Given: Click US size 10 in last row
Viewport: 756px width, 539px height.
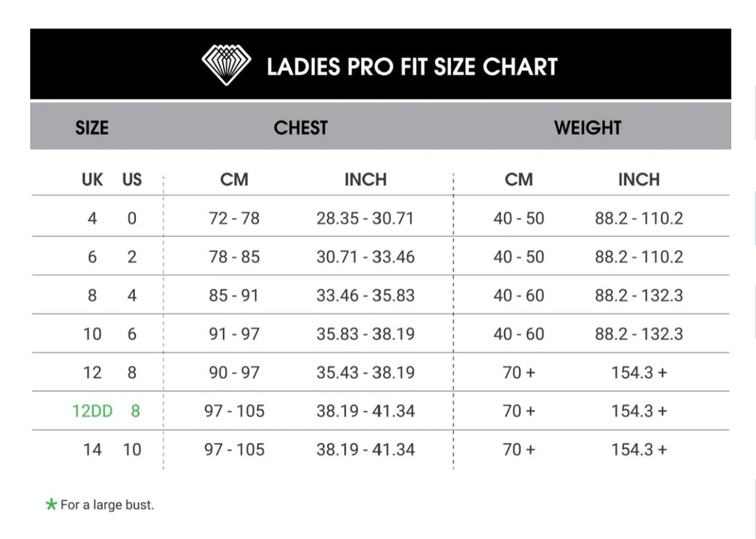Looking at the screenshot, I should tap(131, 450).
